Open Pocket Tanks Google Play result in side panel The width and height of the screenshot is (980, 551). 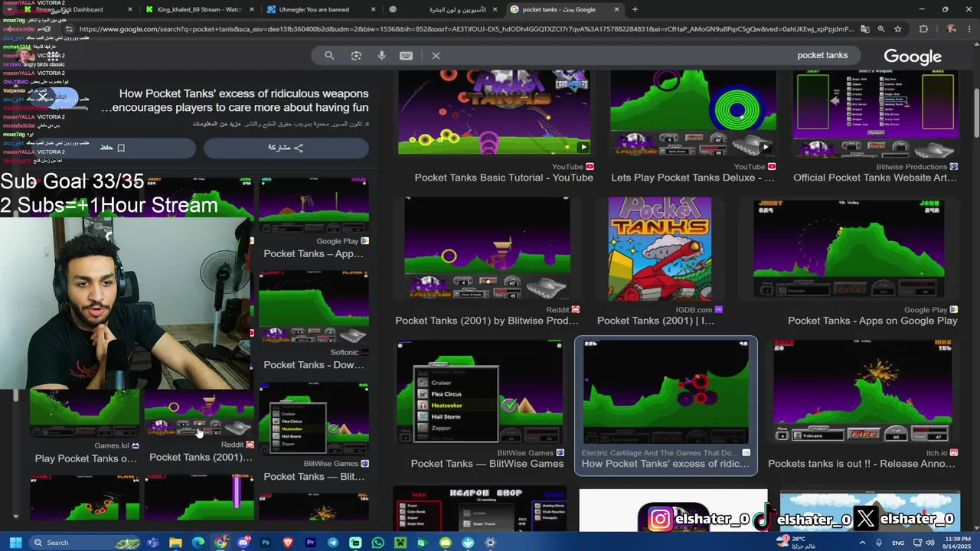click(x=313, y=253)
